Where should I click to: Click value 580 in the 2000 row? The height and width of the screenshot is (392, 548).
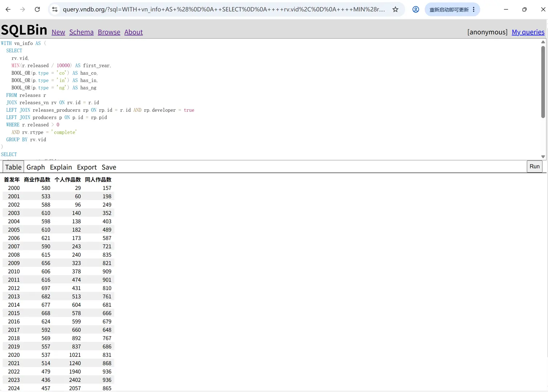[x=46, y=188]
